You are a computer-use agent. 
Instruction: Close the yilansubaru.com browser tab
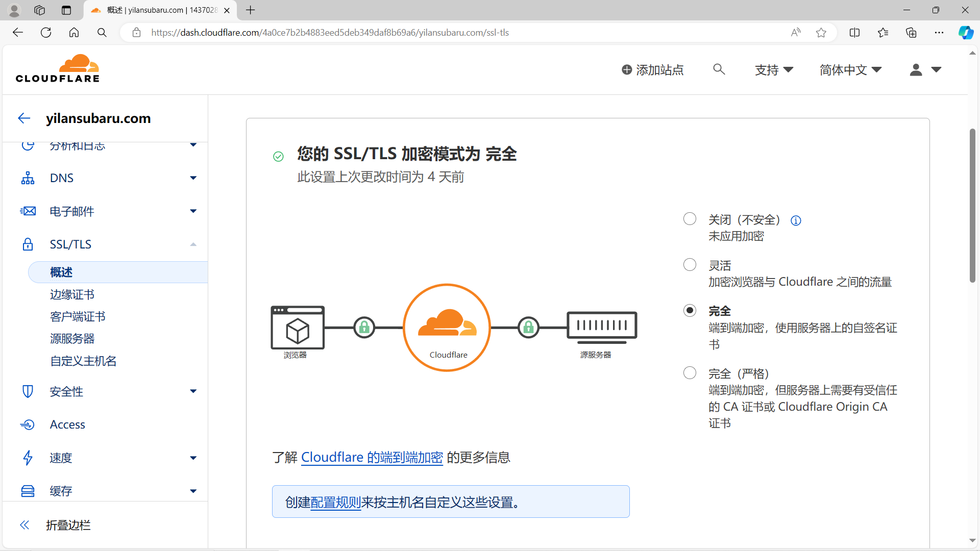227,10
